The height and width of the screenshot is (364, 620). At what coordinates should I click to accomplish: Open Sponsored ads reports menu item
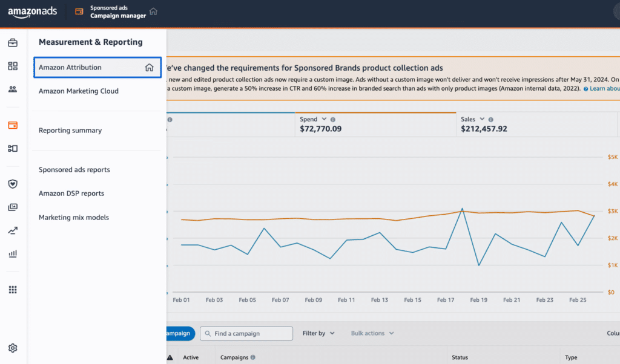pyautogui.click(x=74, y=170)
